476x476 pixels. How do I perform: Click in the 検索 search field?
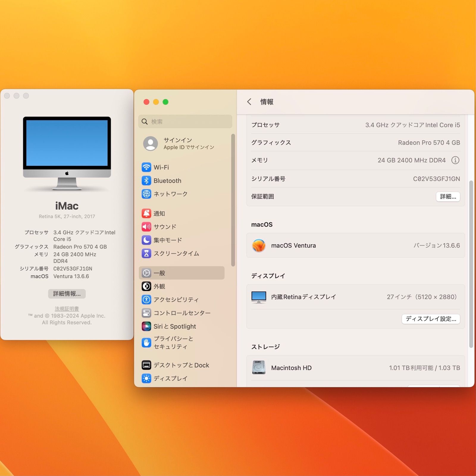click(x=185, y=121)
